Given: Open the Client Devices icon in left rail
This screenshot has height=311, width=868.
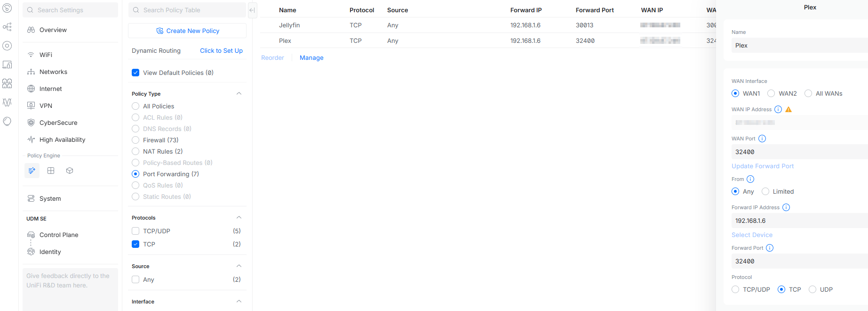Looking at the screenshot, I should coord(7,65).
